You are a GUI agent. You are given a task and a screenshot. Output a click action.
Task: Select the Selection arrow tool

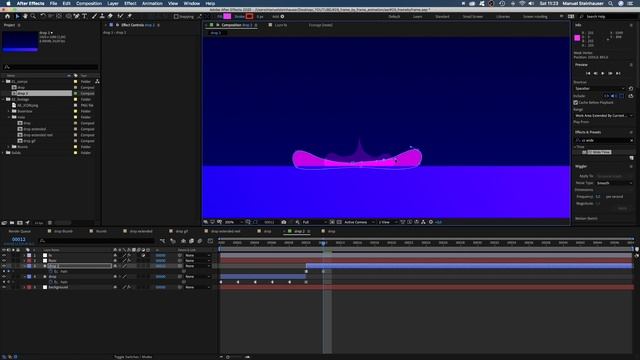pos(17,16)
